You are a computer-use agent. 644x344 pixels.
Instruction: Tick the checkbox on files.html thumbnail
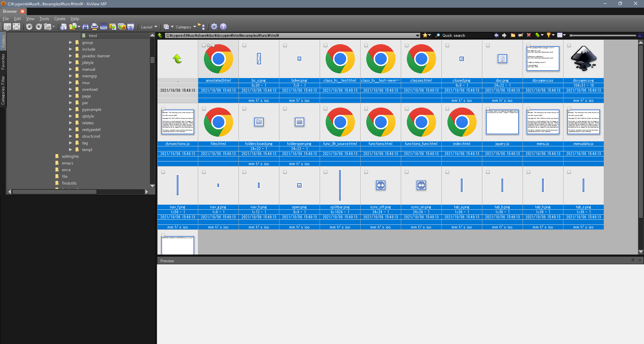coord(204,109)
